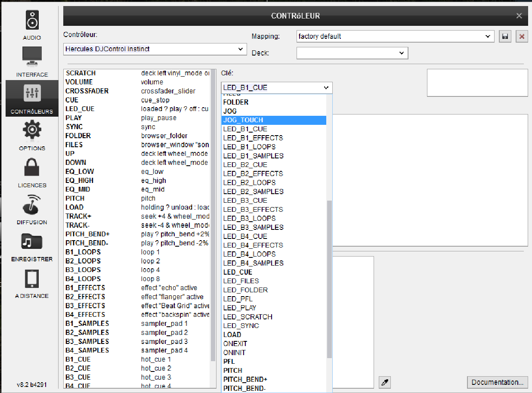532x393 pixels.
Task: Select the LOAD mapping row
Action: pyautogui.click(x=137, y=207)
